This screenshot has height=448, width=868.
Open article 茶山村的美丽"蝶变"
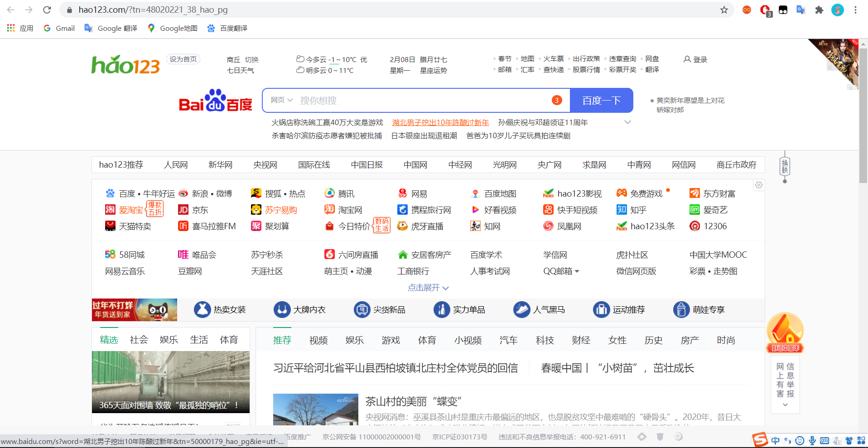tap(414, 401)
